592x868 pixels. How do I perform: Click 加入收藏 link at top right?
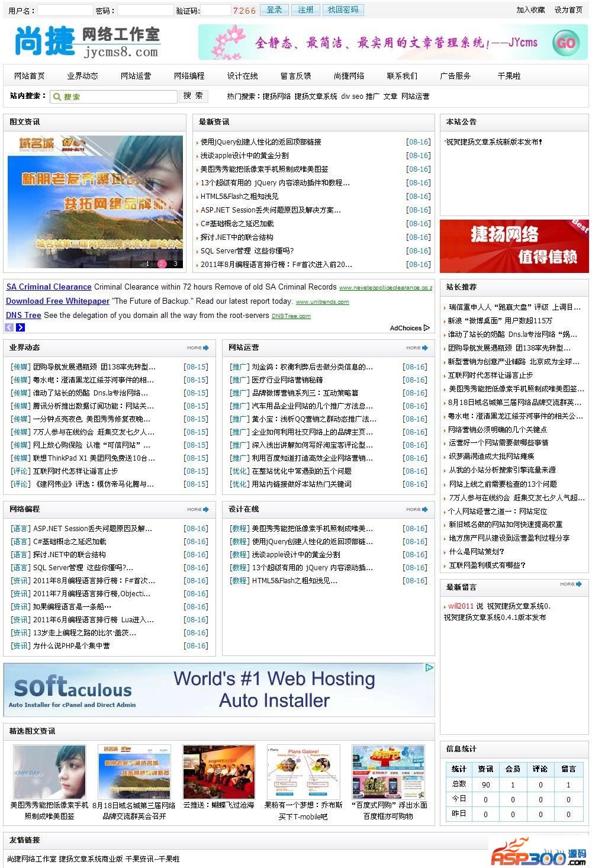tap(530, 10)
